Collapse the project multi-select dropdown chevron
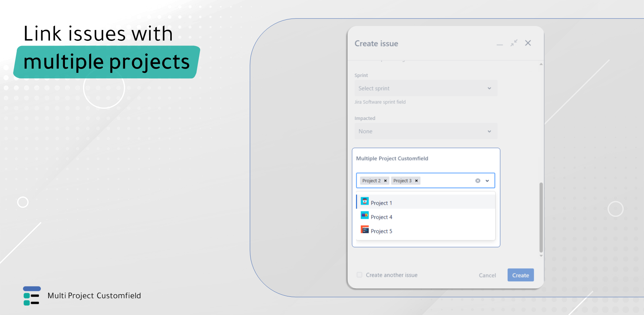644x315 pixels. pyautogui.click(x=487, y=181)
